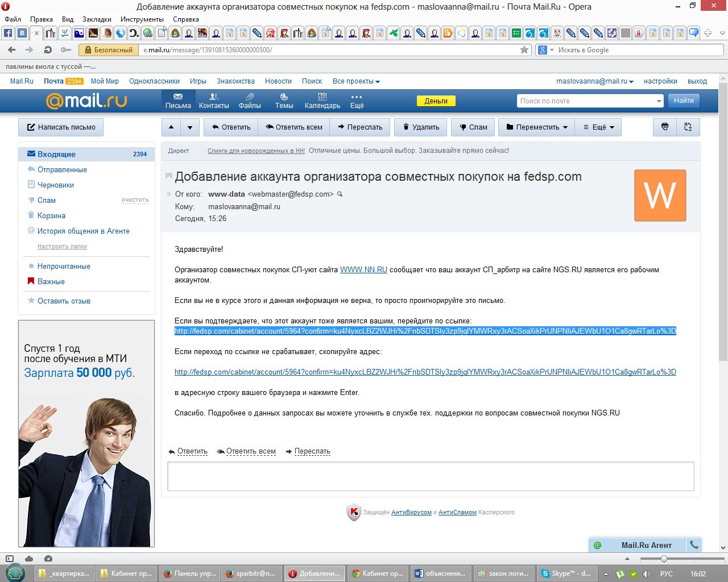Open mail search options dropdown arrow
Viewport: 728px width, 582px height.
coord(659,101)
